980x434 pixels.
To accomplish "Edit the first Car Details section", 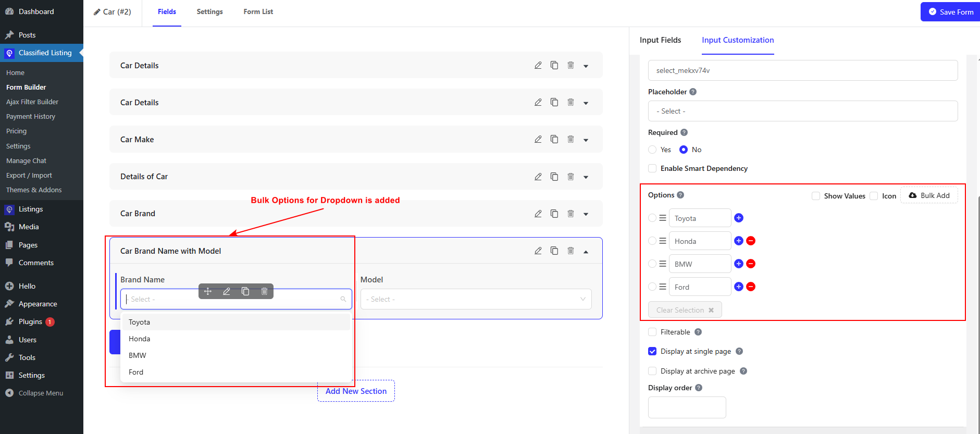I will pos(538,65).
